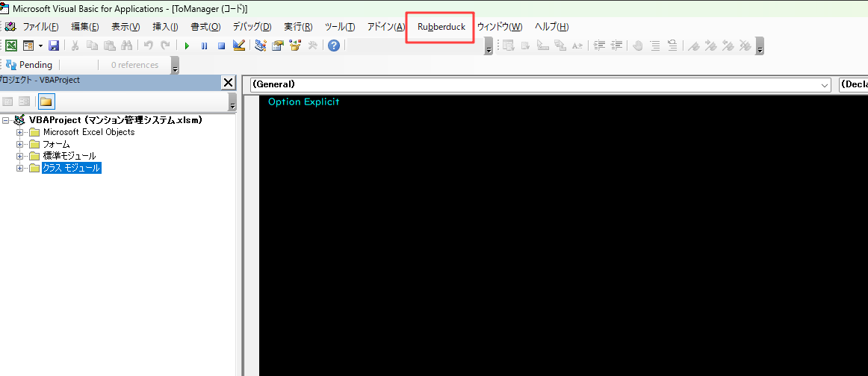Open the デバッグ(D) menu

point(251,27)
